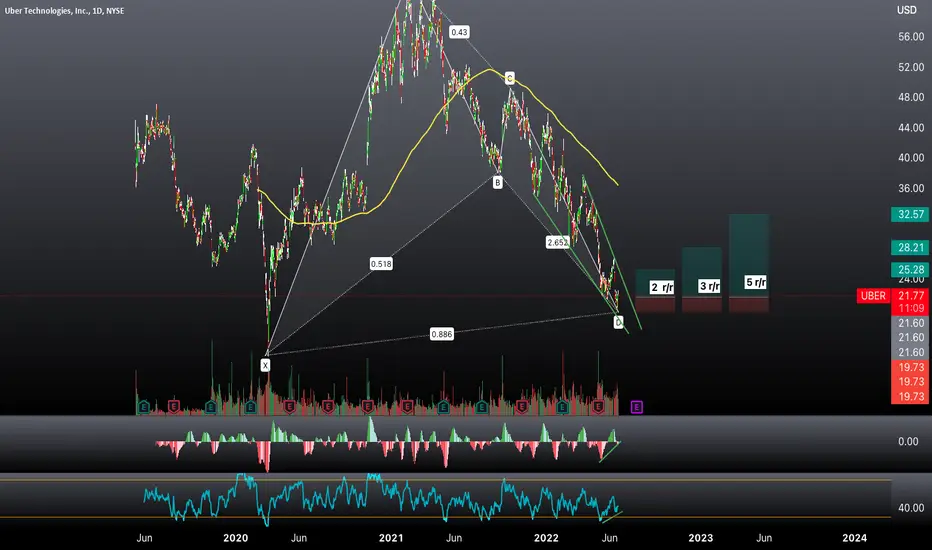
Task: Open the USD currency selector
Action: click(x=906, y=10)
